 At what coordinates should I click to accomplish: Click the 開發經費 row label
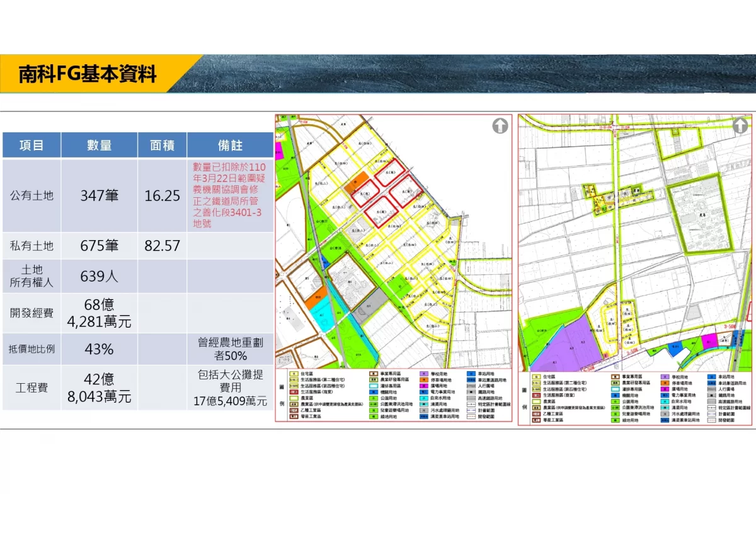click(x=31, y=313)
